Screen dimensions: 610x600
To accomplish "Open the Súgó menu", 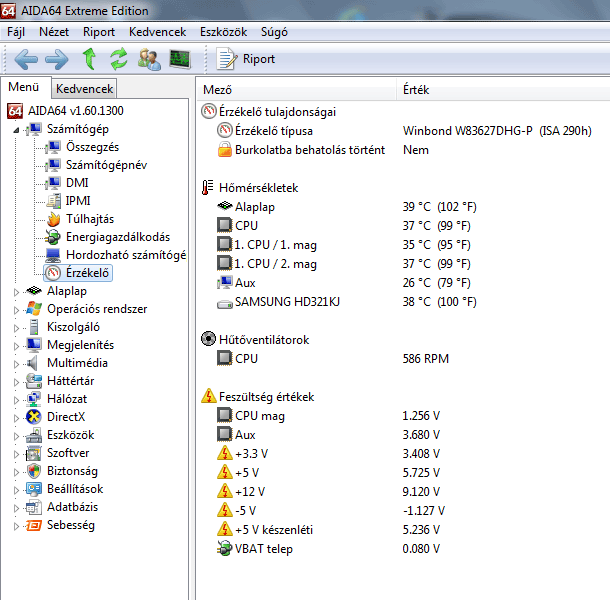I will 274,32.
